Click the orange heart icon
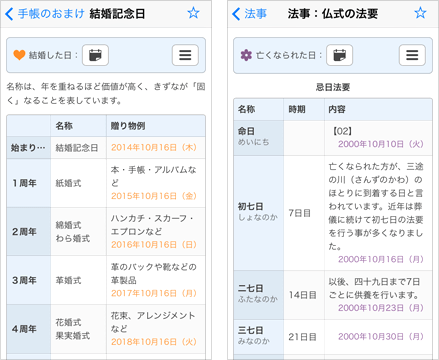Image resolution: width=439 pixels, height=360 pixels. (19, 55)
